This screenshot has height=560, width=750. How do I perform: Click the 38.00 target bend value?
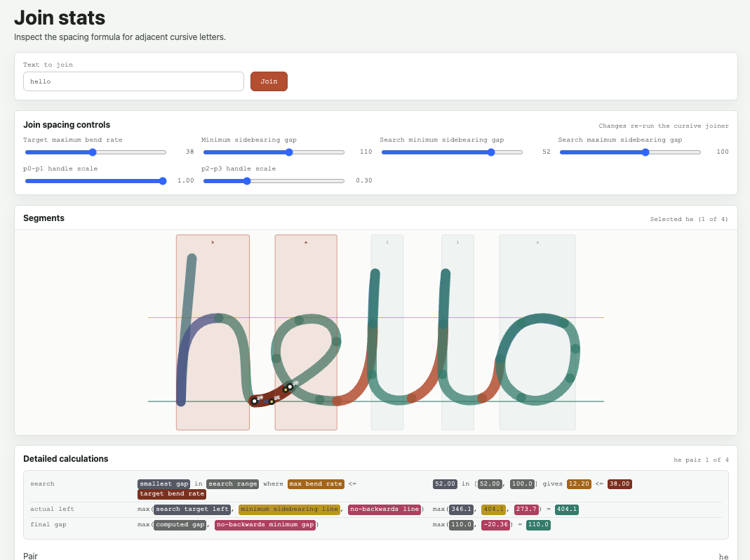[620, 484]
